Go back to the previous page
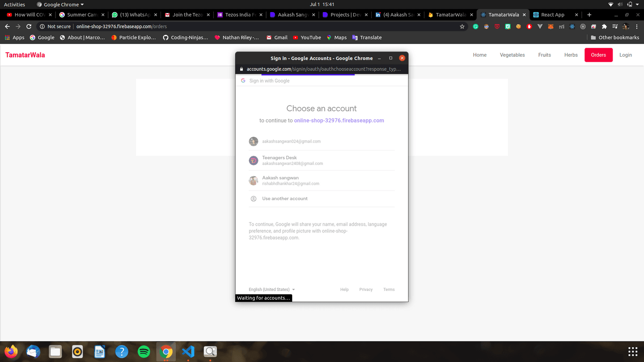644x362 pixels. (x=7, y=26)
